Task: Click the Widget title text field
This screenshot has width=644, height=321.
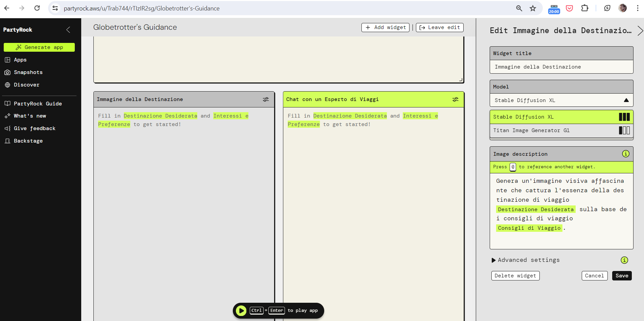Action: click(561, 67)
